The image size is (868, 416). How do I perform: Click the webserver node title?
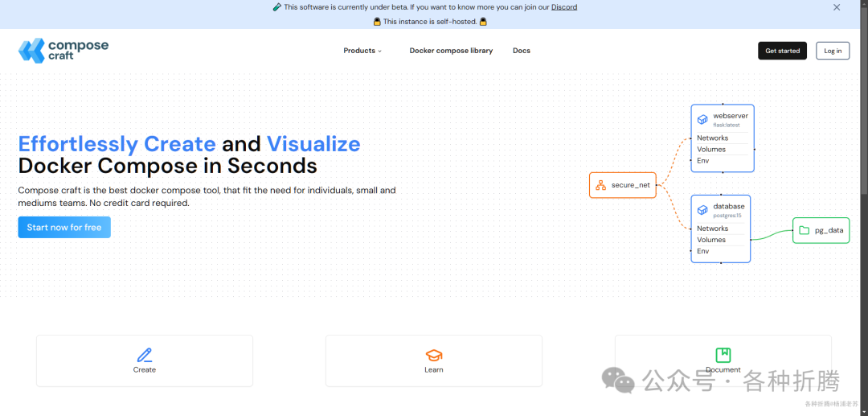[730, 116]
